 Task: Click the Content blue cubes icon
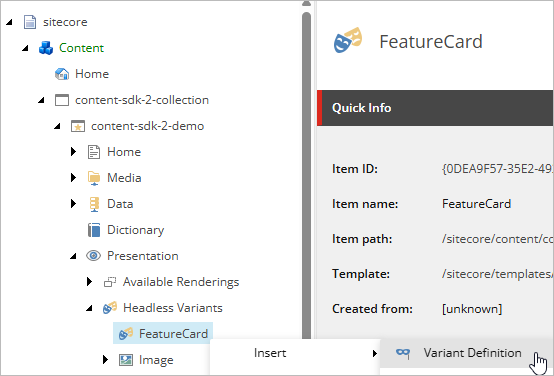pyautogui.click(x=46, y=48)
